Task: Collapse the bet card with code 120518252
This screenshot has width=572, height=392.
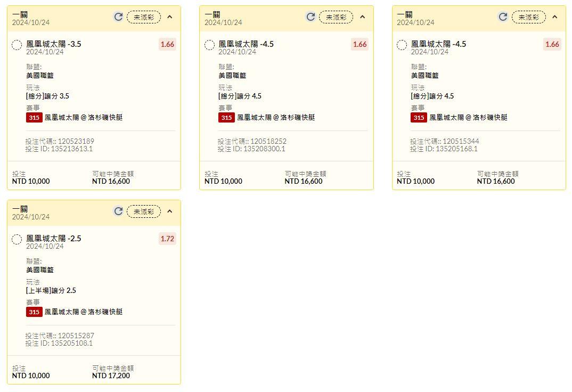Action: click(x=362, y=17)
